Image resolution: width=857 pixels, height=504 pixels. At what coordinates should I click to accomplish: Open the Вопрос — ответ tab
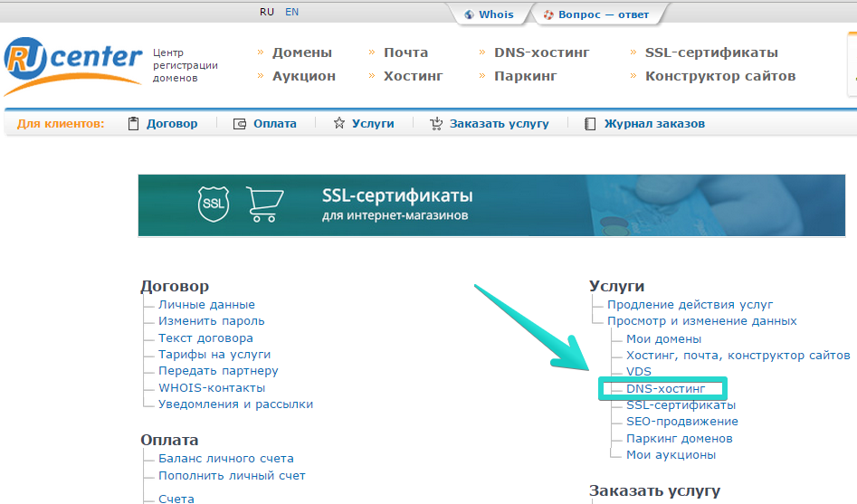click(604, 14)
